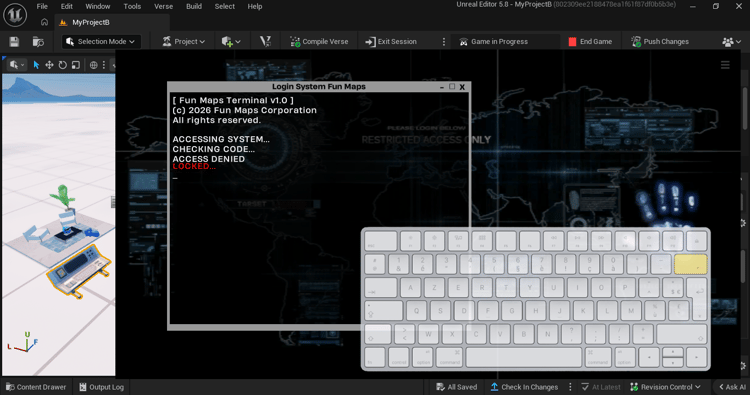Select the arrow select tool in the viewport toolbar
750x395 pixels.
[36, 65]
